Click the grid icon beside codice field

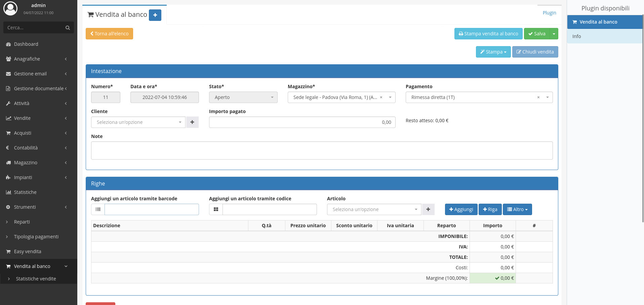coord(216,209)
